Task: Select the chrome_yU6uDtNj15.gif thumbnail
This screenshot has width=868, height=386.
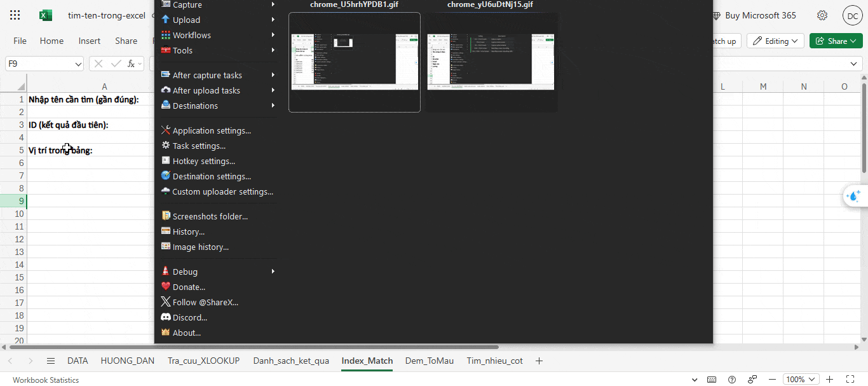Action: click(x=491, y=62)
